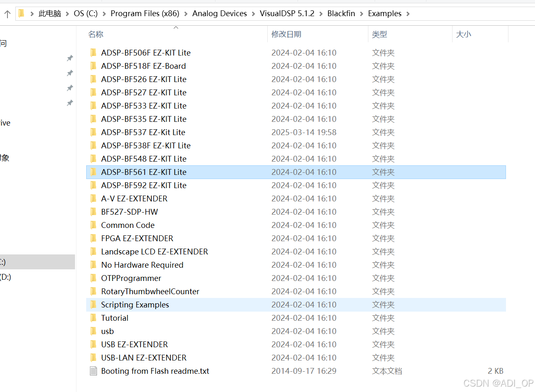Select the OTPProgrammer folder name
The height and width of the screenshot is (392, 535).
tap(131, 278)
